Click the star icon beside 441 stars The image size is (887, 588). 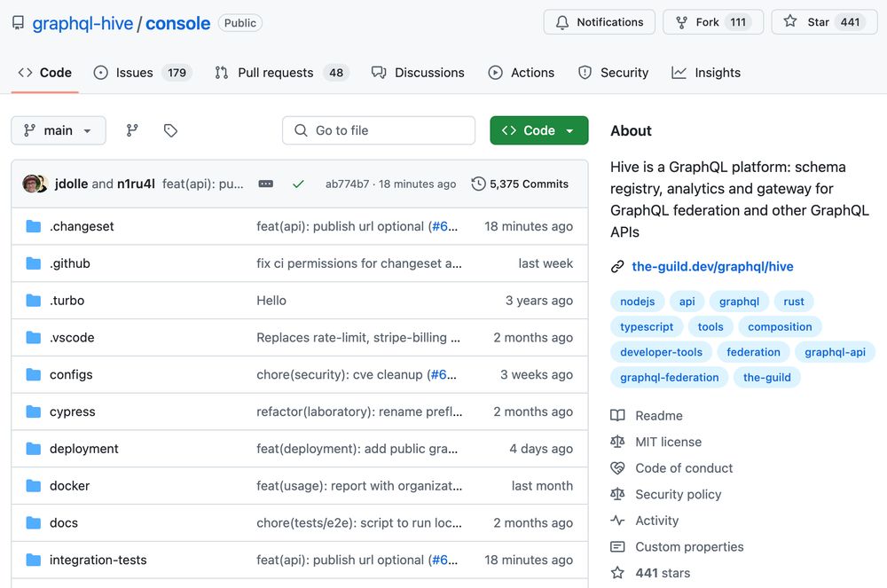(617, 573)
